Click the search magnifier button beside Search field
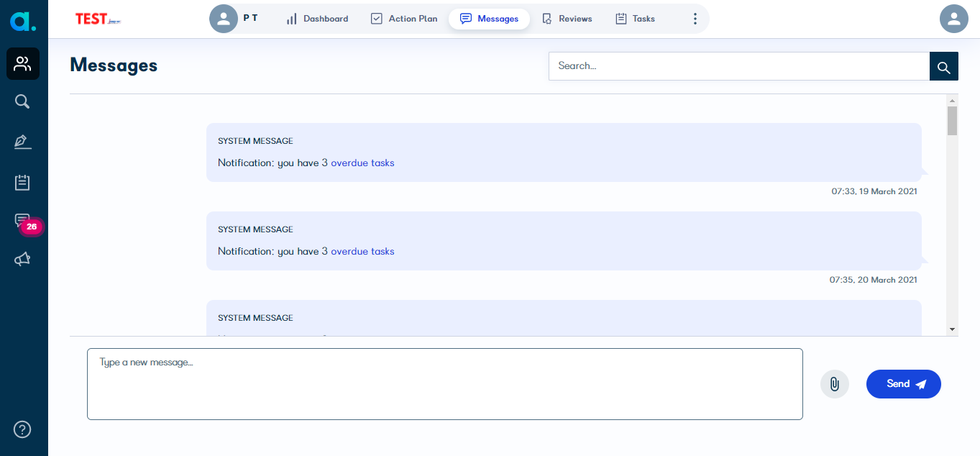 [x=944, y=66]
